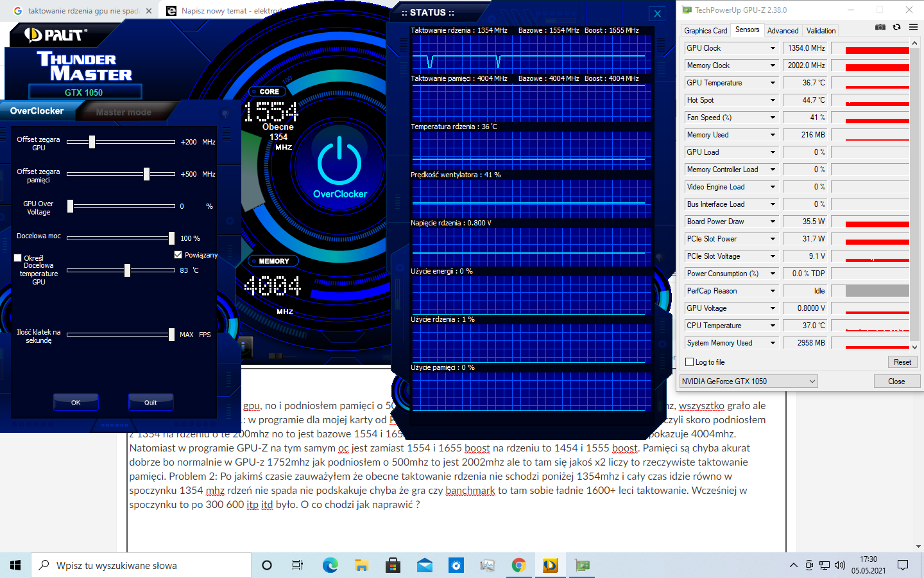Open the Validation tab in GPU-Z
Viewport: 924px width, 578px height.
(821, 31)
